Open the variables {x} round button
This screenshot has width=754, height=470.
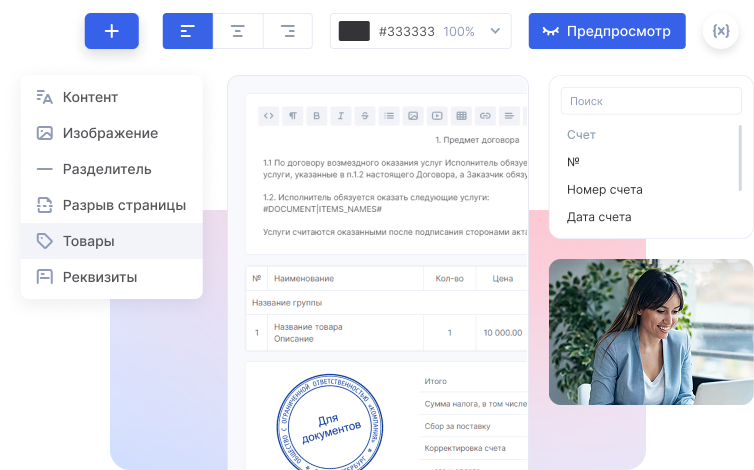(x=721, y=31)
